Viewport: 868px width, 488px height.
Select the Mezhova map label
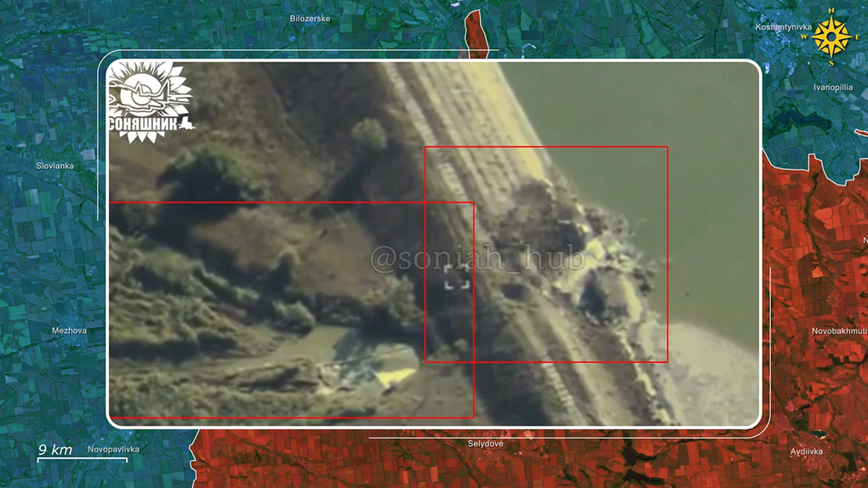(x=69, y=331)
